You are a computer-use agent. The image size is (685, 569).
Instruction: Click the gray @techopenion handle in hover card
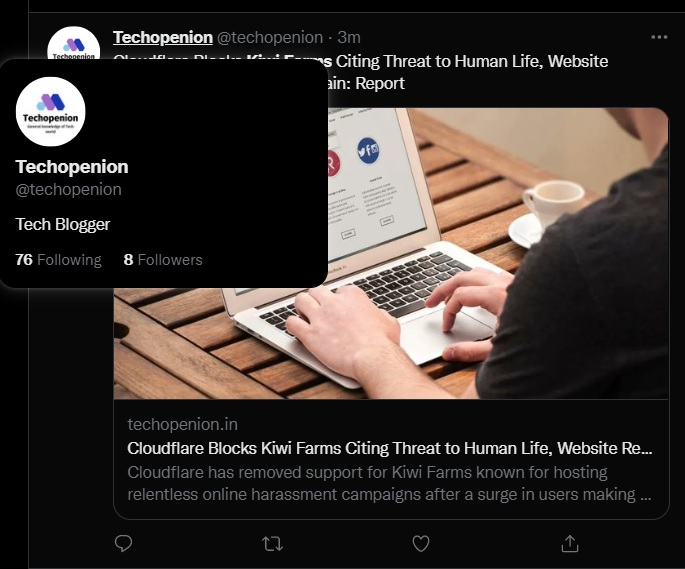[x=69, y=190]
